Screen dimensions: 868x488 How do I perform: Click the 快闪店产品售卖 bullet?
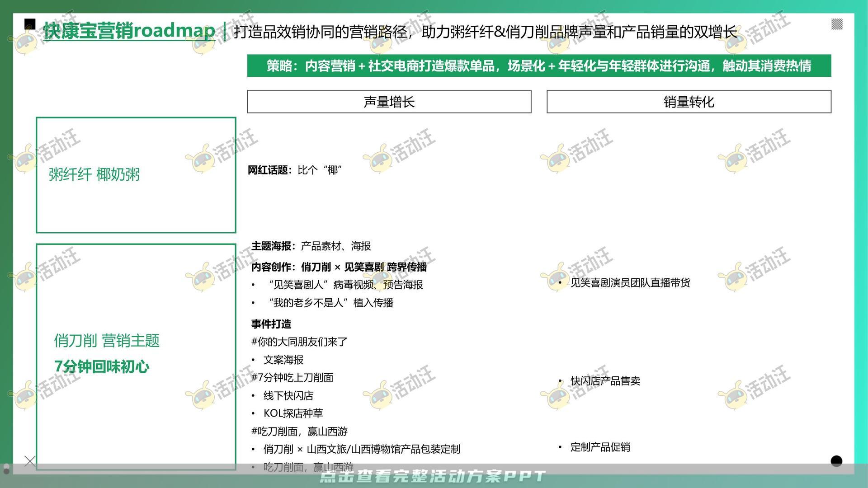(605, 381)
